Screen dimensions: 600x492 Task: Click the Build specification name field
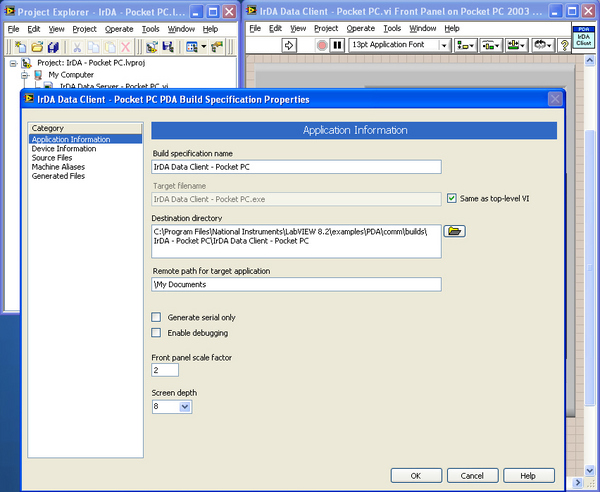(296, 167)
